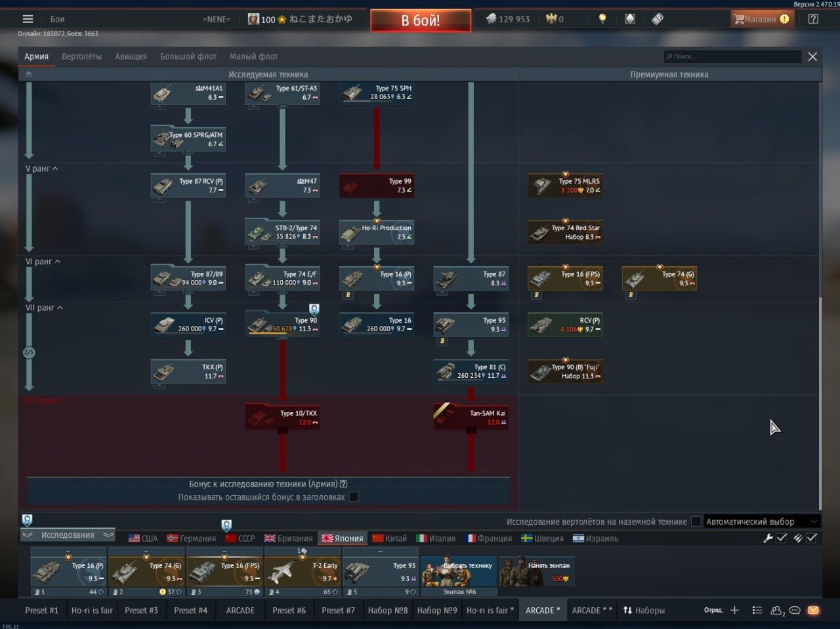This screenshot has width=840, height=629.
Task: Click the shield badge on Type 90
Action: click(x=314, y=309)
